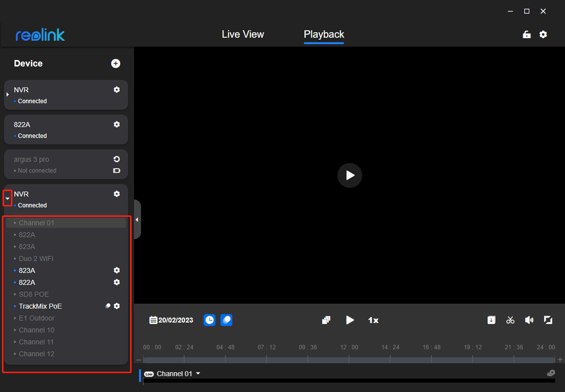565x392 pixels.
Task: Open settings gear for the expanded NVR device
Action: (117, 194)
